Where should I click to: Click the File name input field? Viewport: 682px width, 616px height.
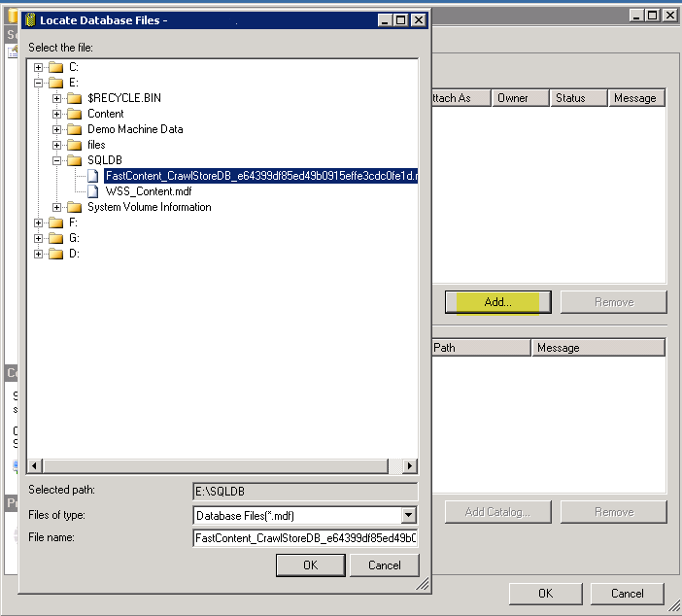coord(305,538)
